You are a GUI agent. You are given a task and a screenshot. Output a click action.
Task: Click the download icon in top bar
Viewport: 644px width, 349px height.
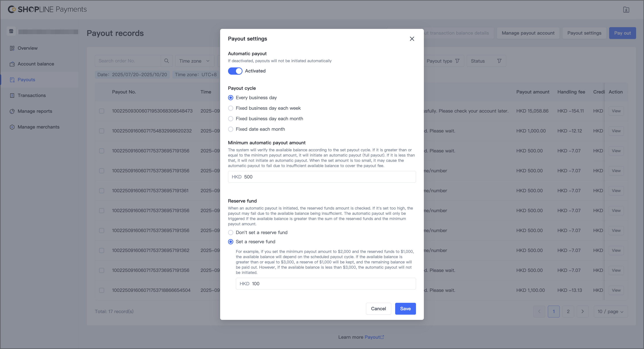(626, 9)
